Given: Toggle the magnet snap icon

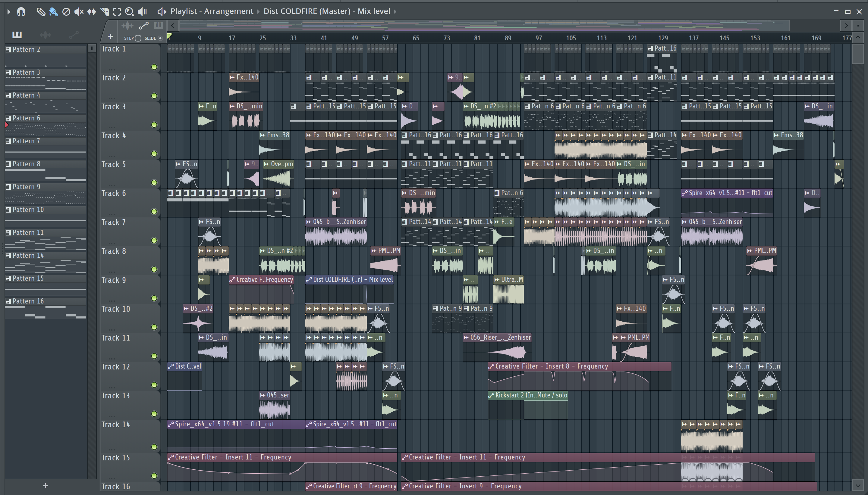Looking at the screenshot, I should tap(21, 11).
